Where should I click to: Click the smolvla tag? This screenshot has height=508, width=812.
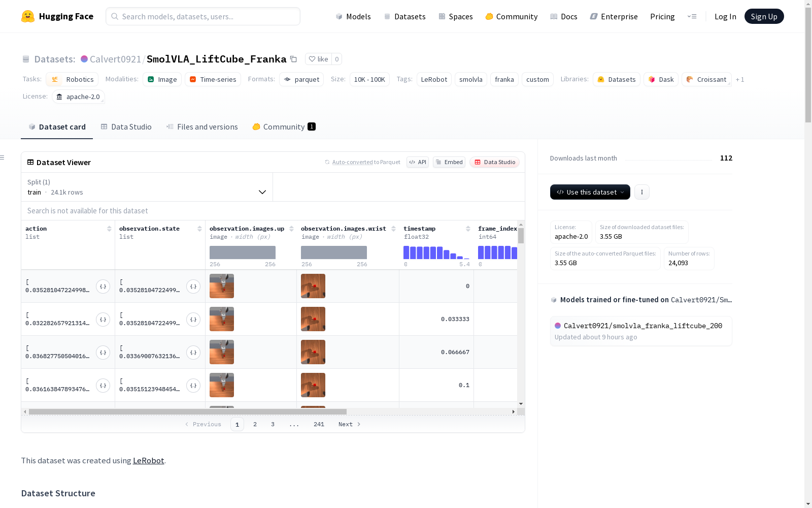click(x=471, y=79)
